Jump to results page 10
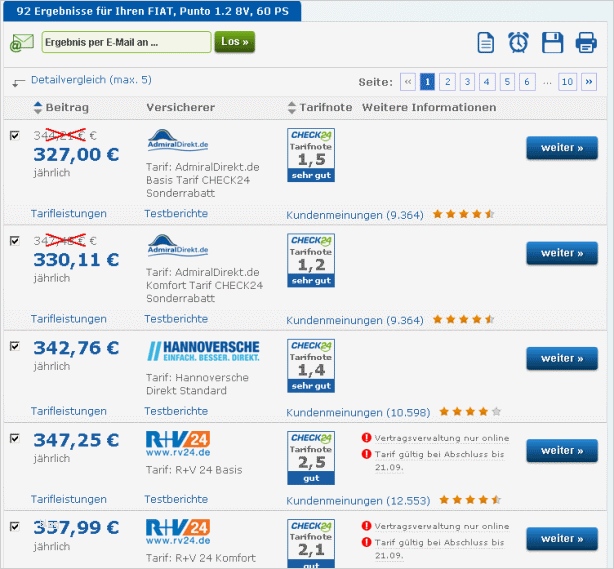The image size is (614, 569). tap(567, 82)
